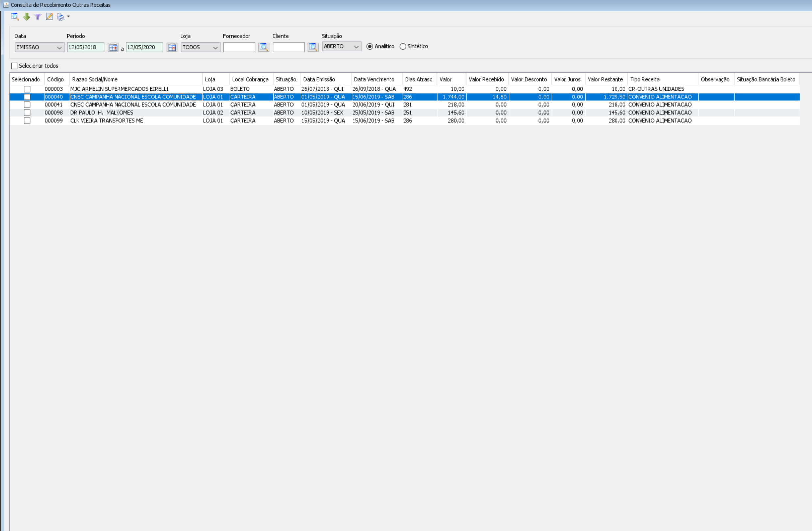This screenshot has height=531, width=812.
Task: Click the period start date field 12/05/2018
Action: tap(86, 47)
